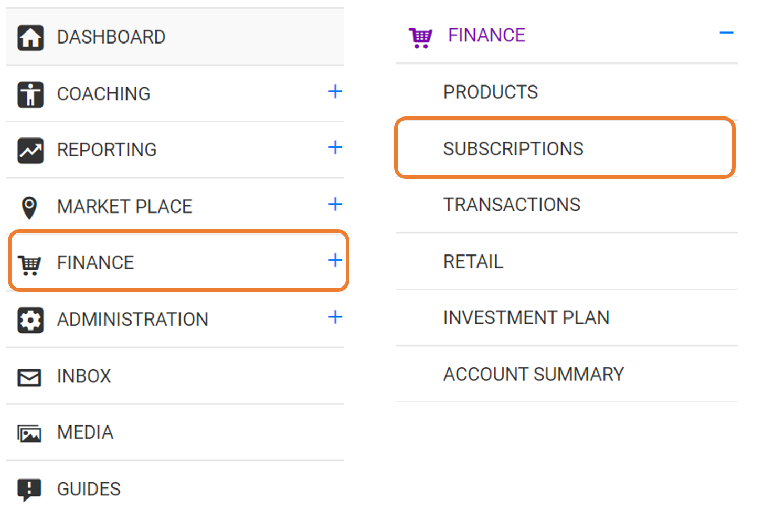Click the Inbox envelope icon
The image size is (764, 532).
pos(29,377)
